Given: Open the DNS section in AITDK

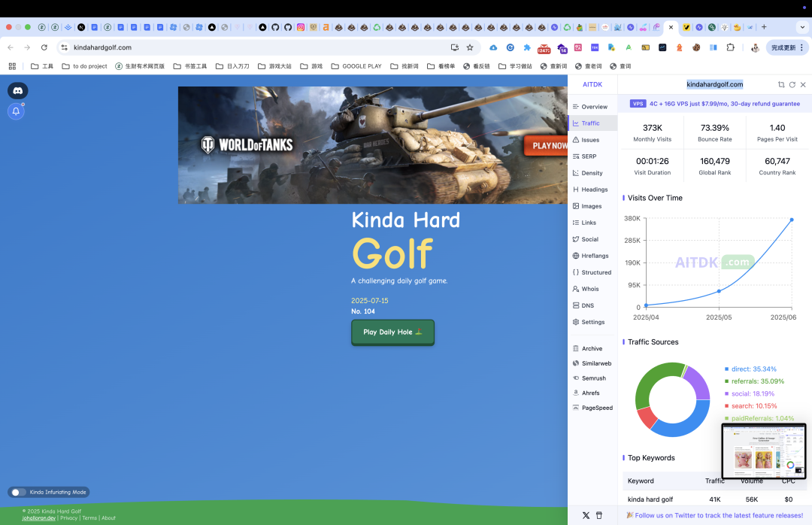Looking at the screenshot, I should click(592, 306).
